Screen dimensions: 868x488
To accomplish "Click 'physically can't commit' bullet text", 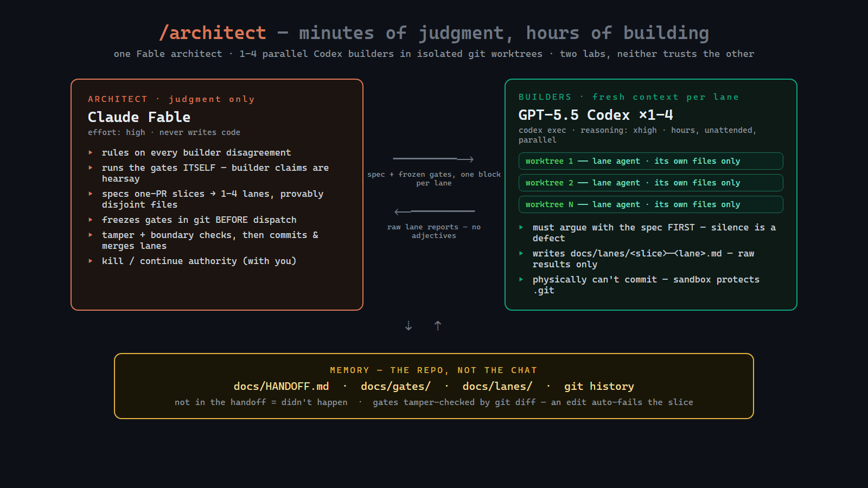I will pyautogui.click(x=646, y=285).
